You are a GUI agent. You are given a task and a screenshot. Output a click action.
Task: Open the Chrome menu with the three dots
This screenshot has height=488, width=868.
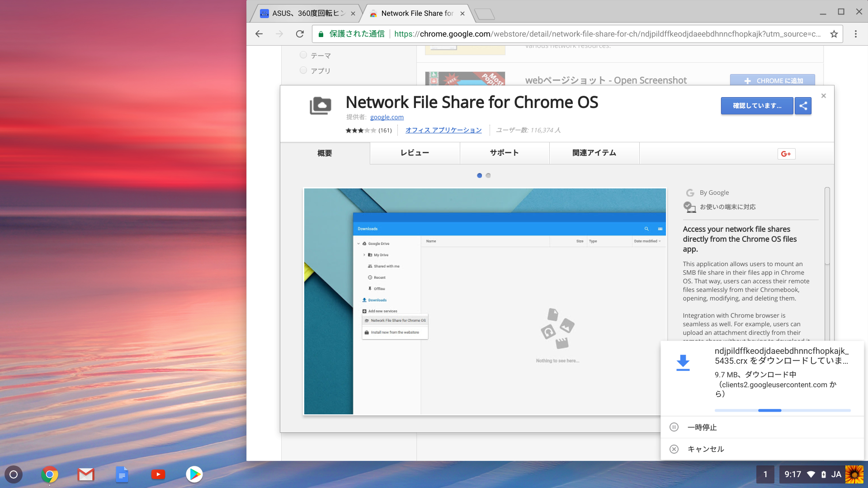pyautogui.click(x=855, y=34)
